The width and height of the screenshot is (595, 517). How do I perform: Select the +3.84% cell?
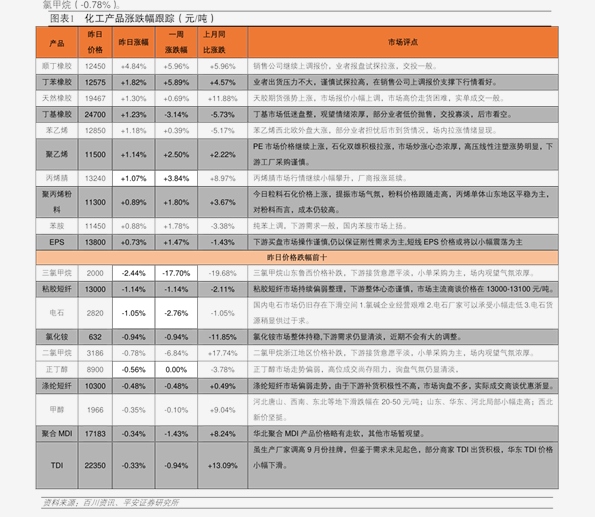pyautogui.click(x=176, y=178)
